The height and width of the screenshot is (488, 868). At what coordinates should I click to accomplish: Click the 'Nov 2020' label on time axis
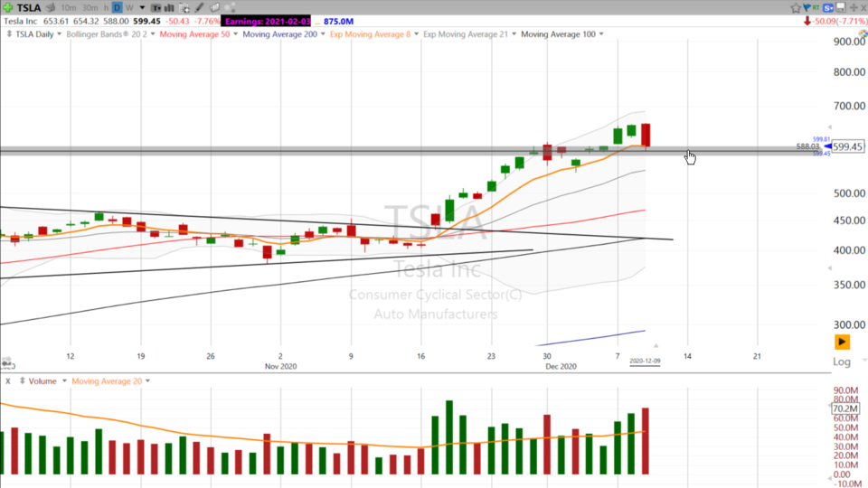click(280, 366)
